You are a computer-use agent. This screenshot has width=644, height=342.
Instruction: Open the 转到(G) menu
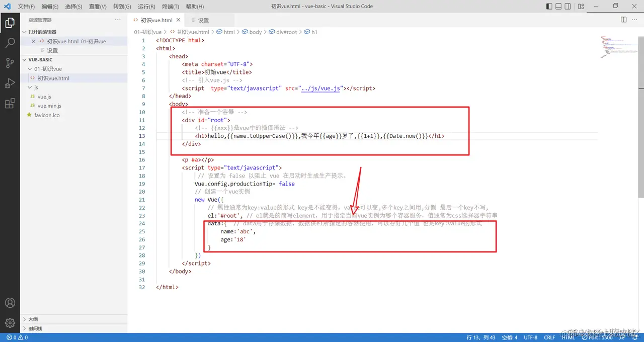click(122, 7)
